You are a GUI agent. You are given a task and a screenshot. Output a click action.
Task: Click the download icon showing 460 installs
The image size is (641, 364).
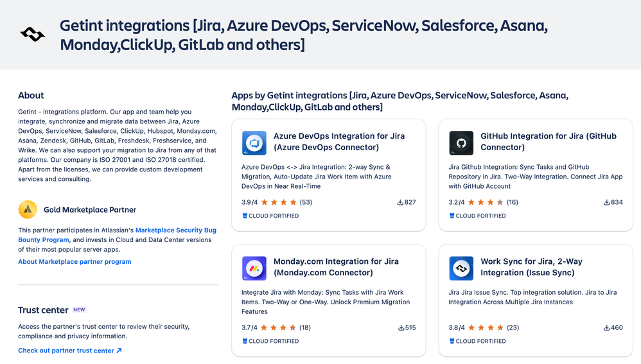pyautogui.click(x=607, y=327)
